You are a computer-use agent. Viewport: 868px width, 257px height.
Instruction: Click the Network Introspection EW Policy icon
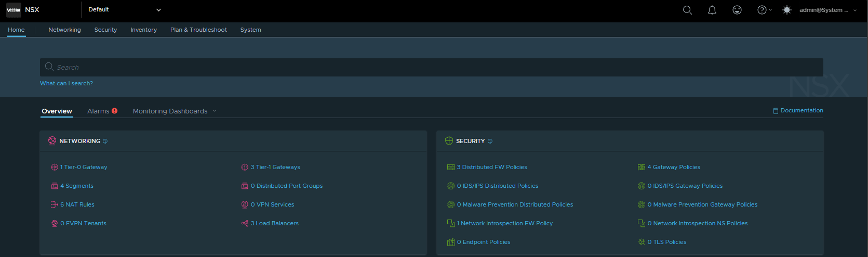(x=451, y=223)
